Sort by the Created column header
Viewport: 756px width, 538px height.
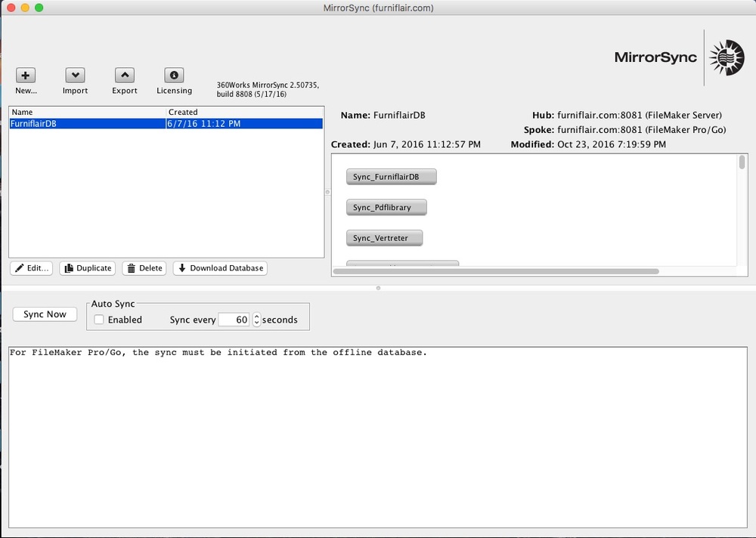point(245,112)
